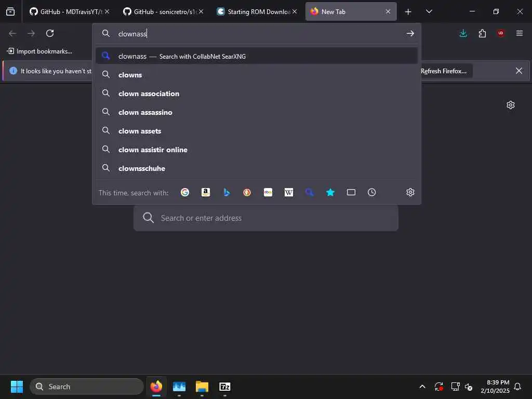Pick the 'clown assassino' suggestion
This screenshot has height=399, width=532.
click(257, 112)
